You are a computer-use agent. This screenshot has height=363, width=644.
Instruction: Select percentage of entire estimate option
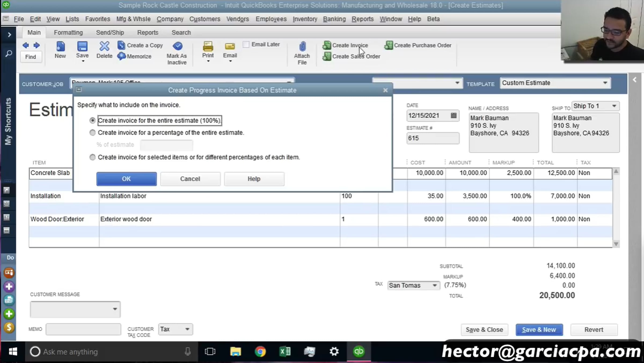tap(92, 133)
